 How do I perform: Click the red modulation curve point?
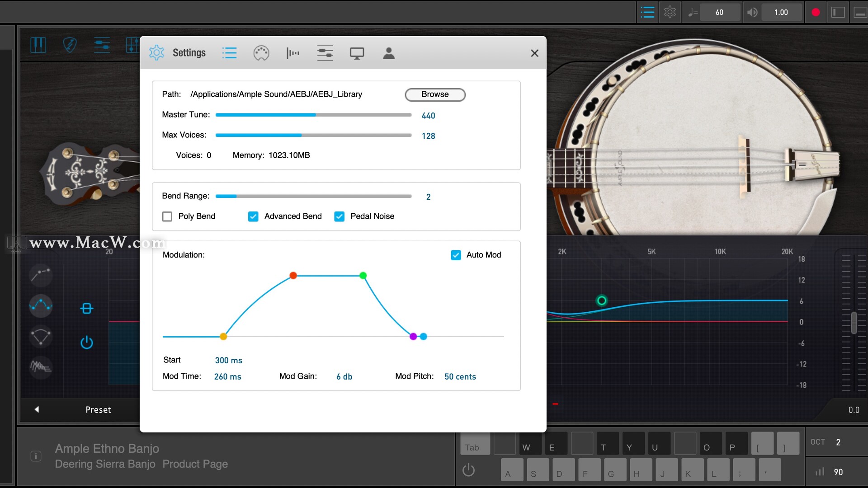(x=293, y=275)
